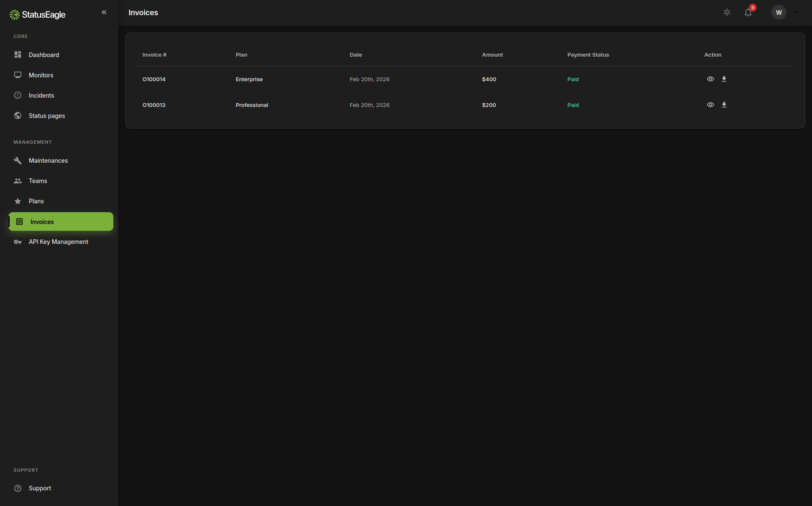Toggle the light/dark theme switch
812x506 pixels.
pos(727,12)
